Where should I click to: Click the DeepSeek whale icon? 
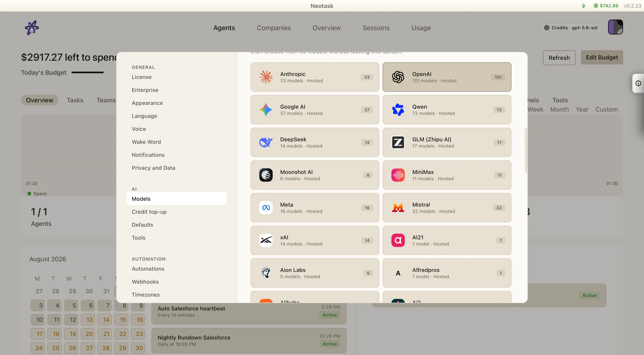click(266, 142)
